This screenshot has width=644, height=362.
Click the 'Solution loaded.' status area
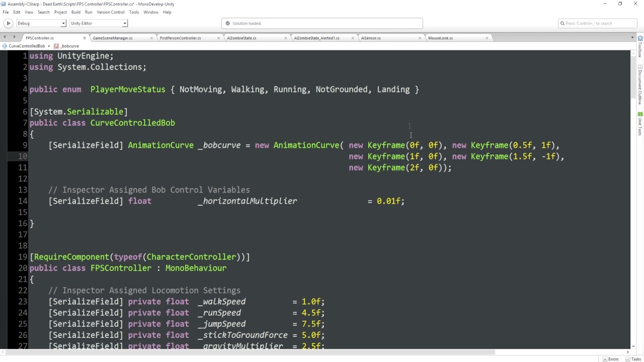click(x=322, y=23)
